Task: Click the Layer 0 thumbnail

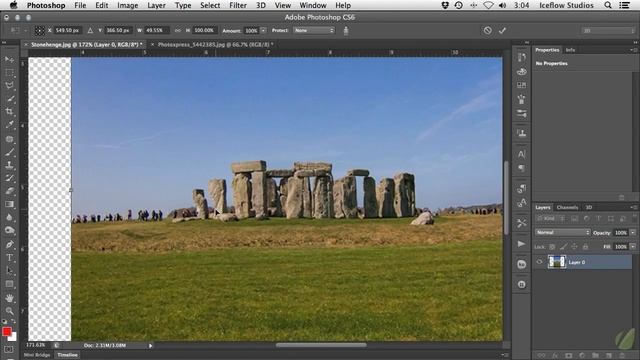Action: point(557,262)
